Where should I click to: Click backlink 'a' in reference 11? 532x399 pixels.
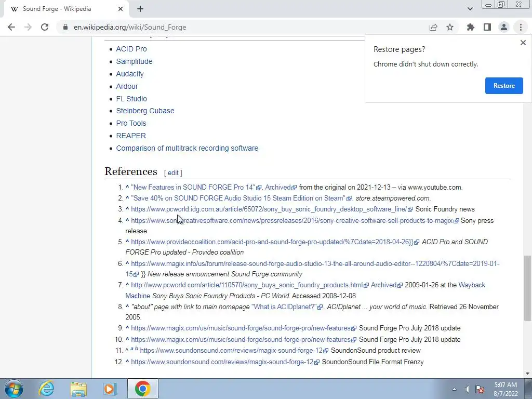tap(132, 349)
